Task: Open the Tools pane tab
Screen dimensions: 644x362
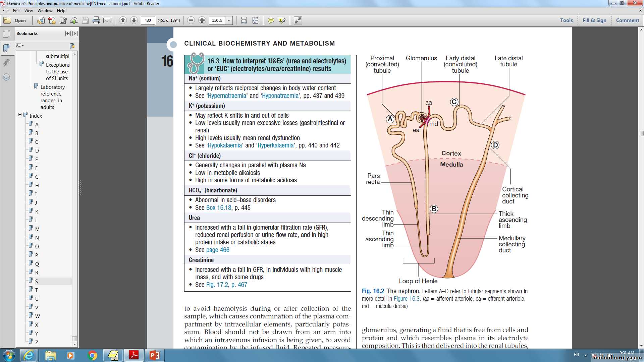Action: [566, 20]
